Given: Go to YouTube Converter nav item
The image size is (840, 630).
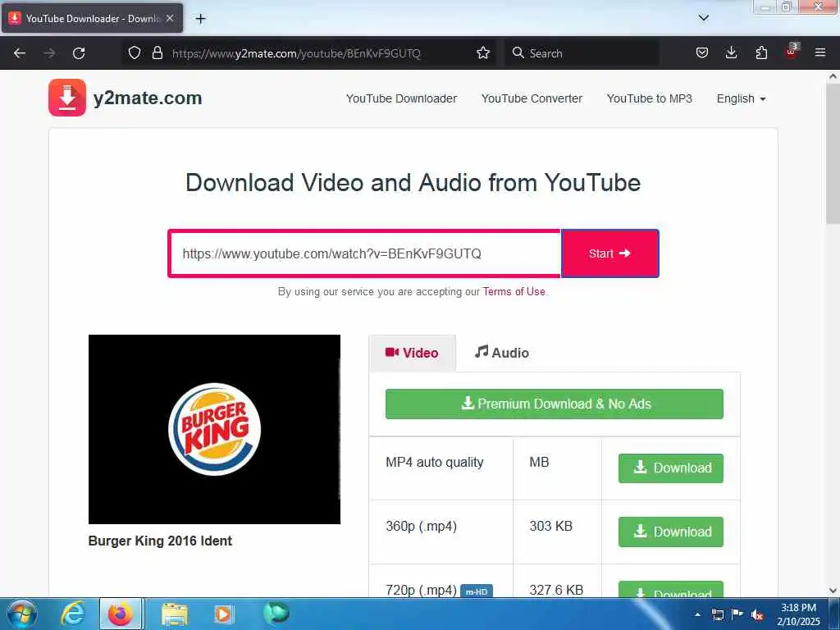Looking at the screenshot, I should [x=532, y=98].
